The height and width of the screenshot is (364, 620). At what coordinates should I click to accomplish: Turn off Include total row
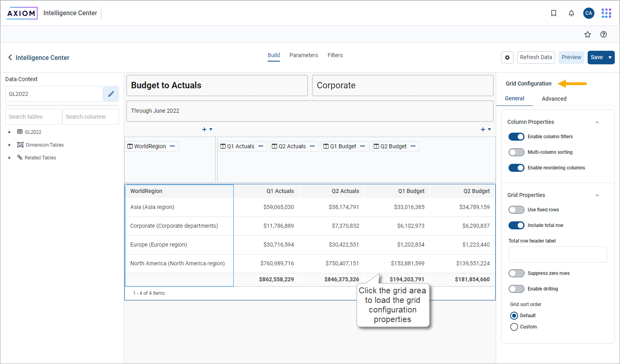click(516, 225)
